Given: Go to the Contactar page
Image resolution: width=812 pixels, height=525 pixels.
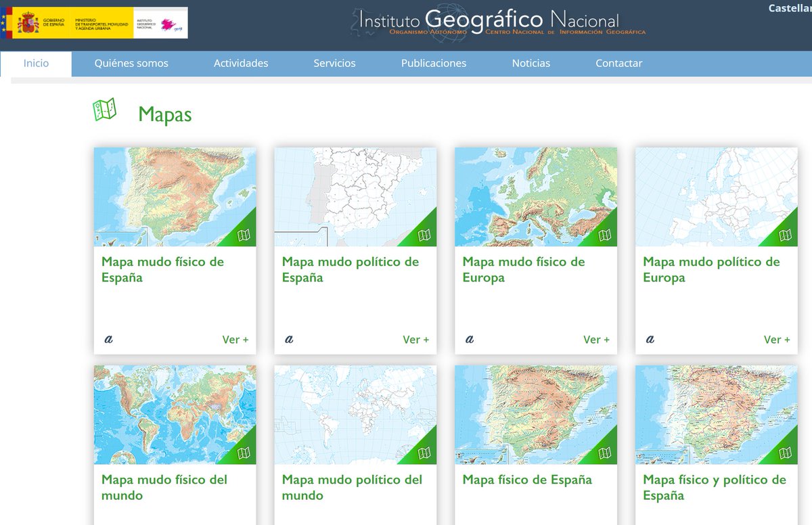Looking at the screenshot, I should (619, 64).
